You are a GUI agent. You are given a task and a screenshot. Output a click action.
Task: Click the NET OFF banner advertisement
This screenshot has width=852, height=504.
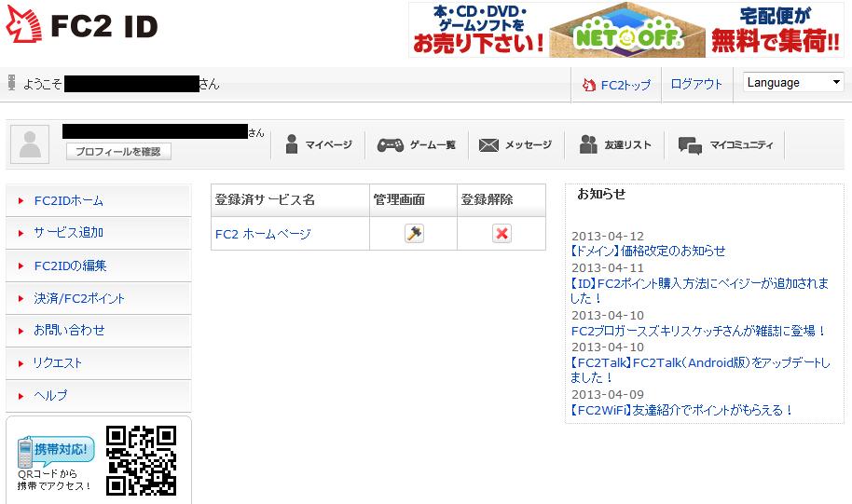(626, 30)
